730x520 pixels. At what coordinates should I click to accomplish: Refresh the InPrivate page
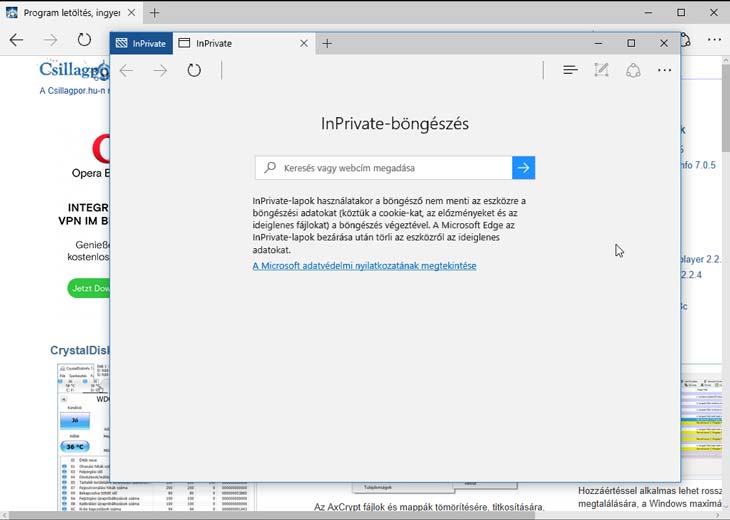(x=194, y=70)
